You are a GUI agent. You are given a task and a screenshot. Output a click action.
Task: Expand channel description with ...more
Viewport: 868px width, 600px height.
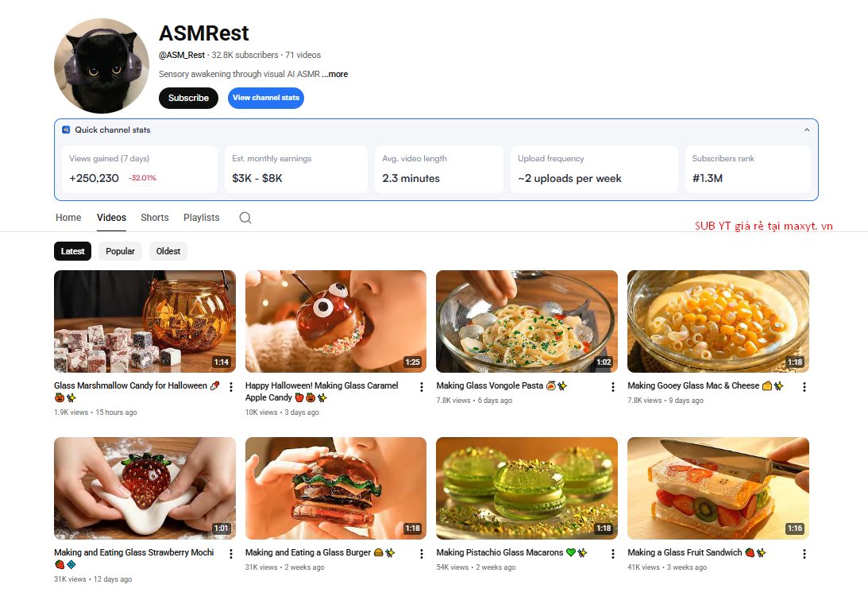(335, 74)
